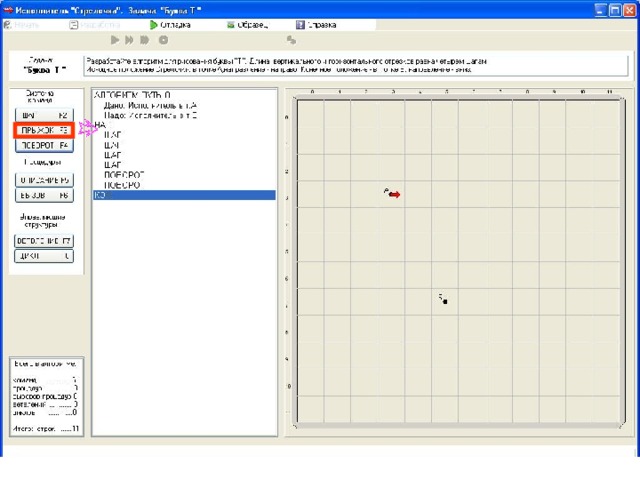The height and width of the screenshot is (480, 640).
Task: Maximize the Стрелочка window
Action: tap(615, 10)
